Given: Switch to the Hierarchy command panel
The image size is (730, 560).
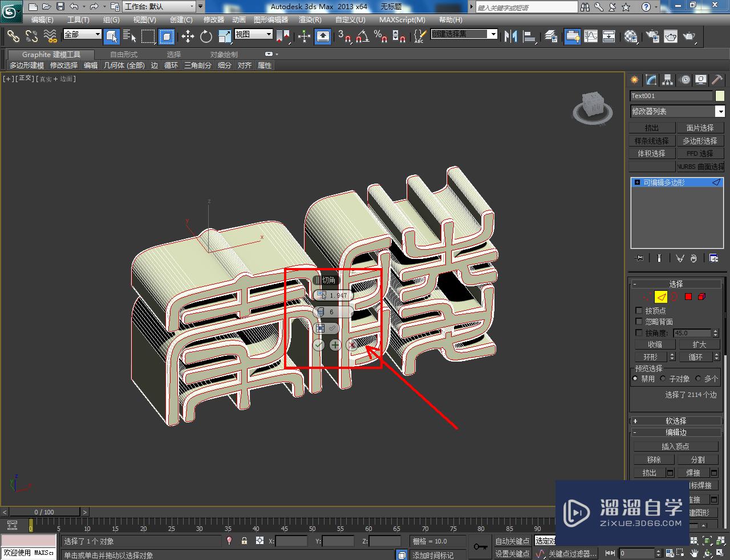Looking at the screenshot, I should pyautogui.click(x=668, y=80).
